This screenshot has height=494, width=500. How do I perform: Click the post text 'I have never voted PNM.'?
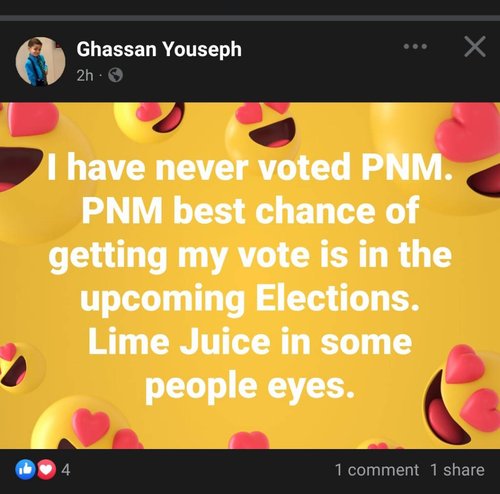point(250,167)
